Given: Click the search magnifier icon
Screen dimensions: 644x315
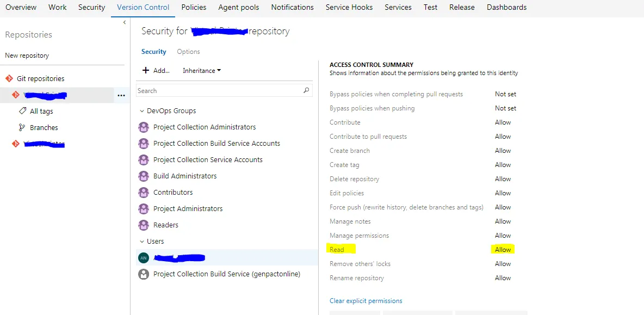Looking at the screenshot, I should [306, 91].
